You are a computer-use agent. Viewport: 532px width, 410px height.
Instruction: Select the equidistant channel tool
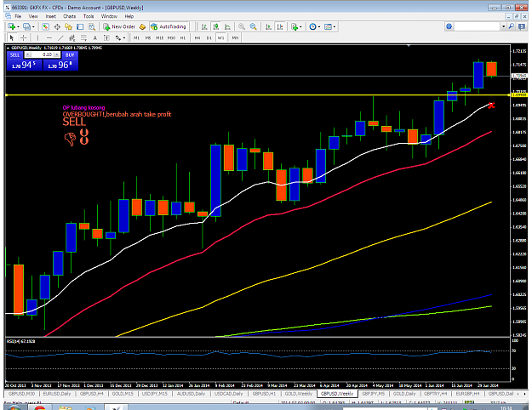tap(72, 37)
